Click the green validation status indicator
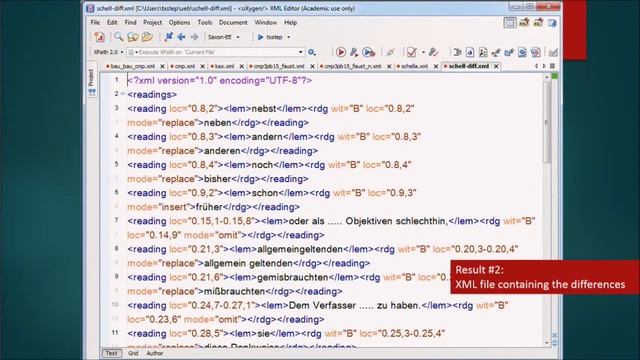This screenshot has height=360, width=640. click(x=554, y=76)
